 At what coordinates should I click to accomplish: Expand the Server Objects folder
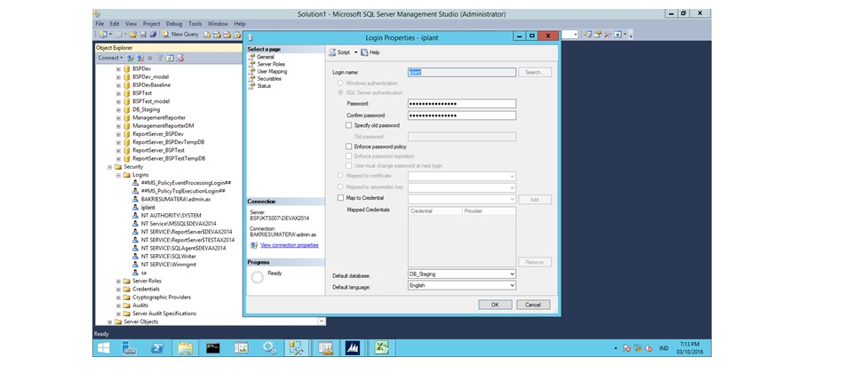tap(109, 322)
